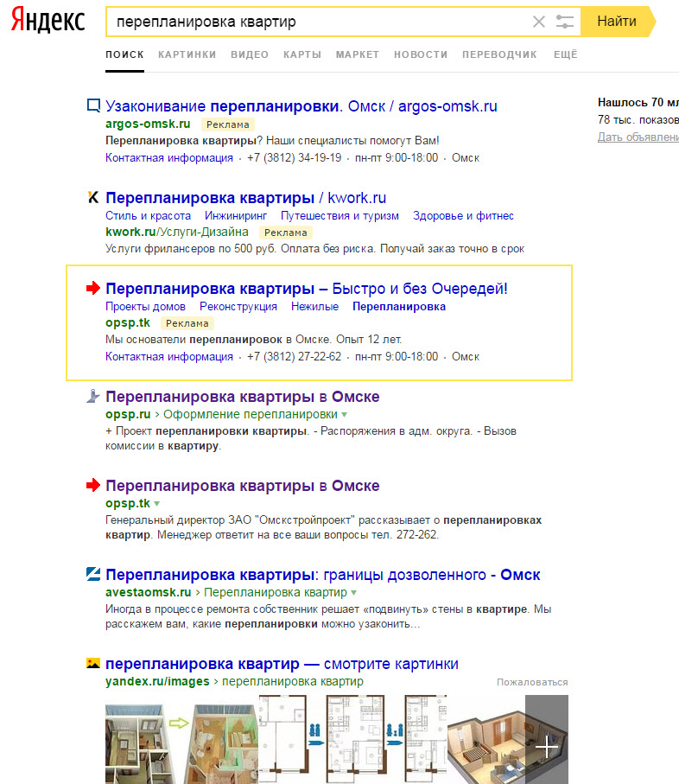This screenshot has height=784, width=679.
Task: Open Реконструкция sitelink
Action: pos(238,307)
